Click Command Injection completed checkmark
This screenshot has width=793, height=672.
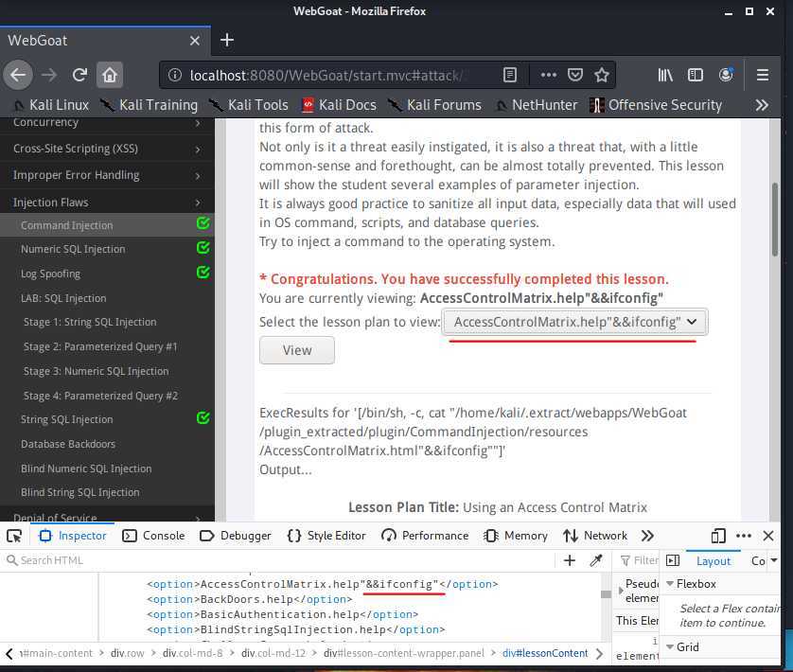coord(203,223)
